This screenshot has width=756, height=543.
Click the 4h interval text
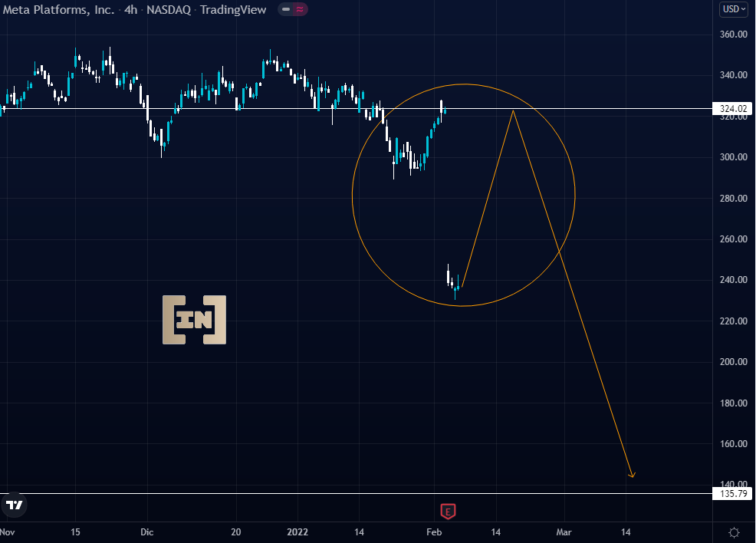pyautogui.click(x=130, y=10)
